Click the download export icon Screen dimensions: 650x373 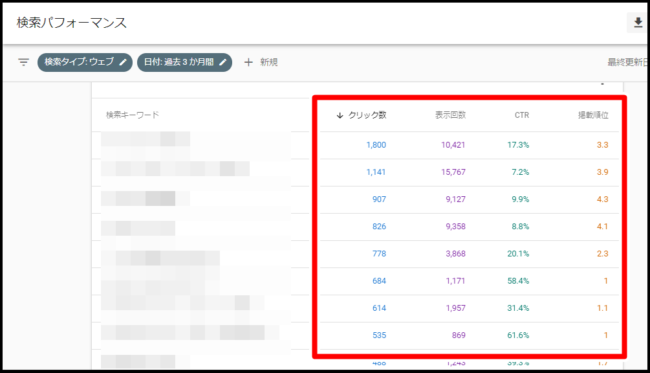[x=638, y=22]
